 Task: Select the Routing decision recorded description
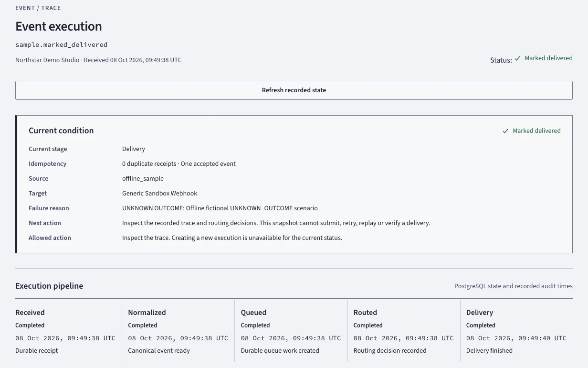[x=390, y=351]
